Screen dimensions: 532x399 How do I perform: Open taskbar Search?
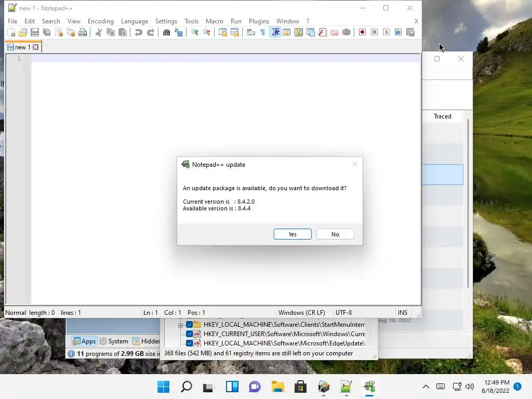point(187,387)
